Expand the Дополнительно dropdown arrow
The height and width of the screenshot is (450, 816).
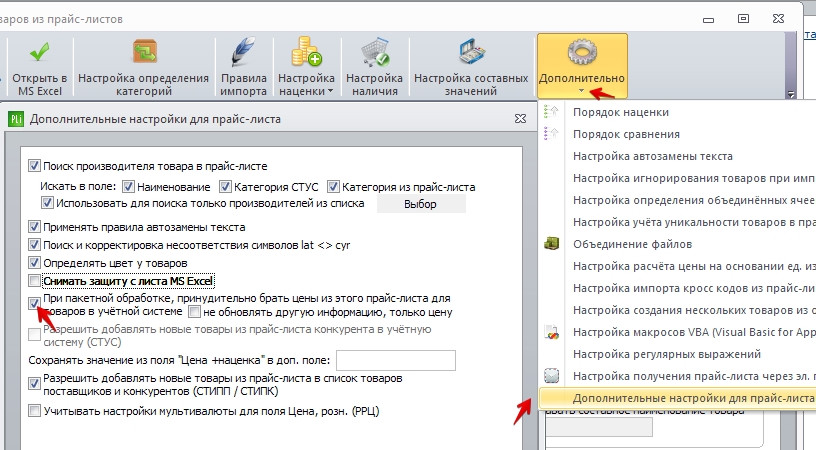(581, 91)
